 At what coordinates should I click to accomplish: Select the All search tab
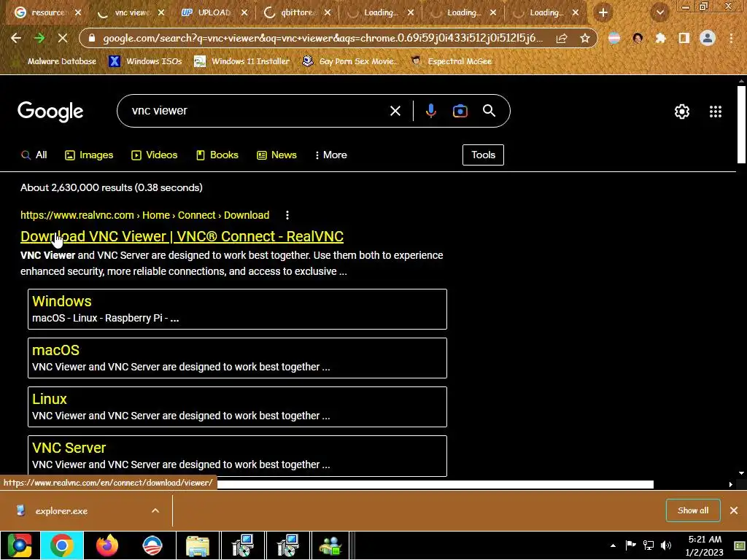[34, 155]
